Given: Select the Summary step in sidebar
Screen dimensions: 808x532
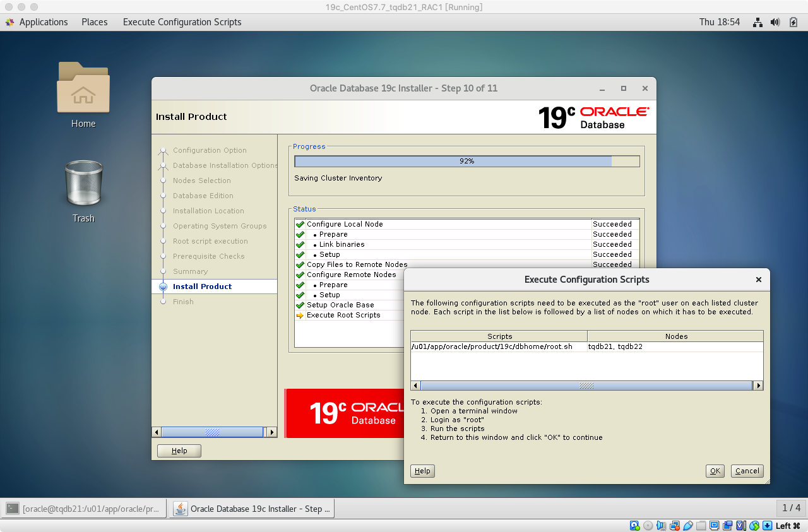Looking at the screenshot, I should point(190,271).
